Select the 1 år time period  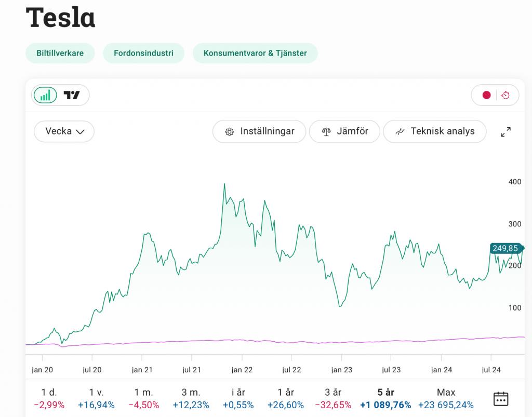click(285, 398)
